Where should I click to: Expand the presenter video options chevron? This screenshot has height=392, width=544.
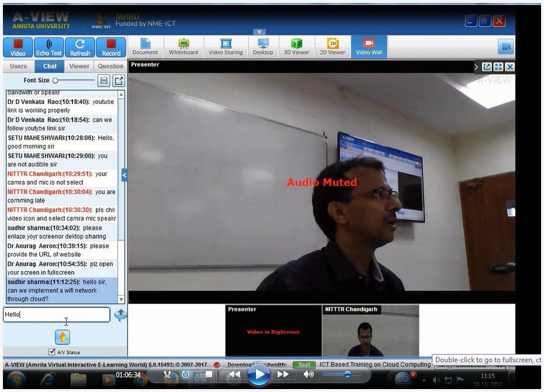[x=476, y=67]
